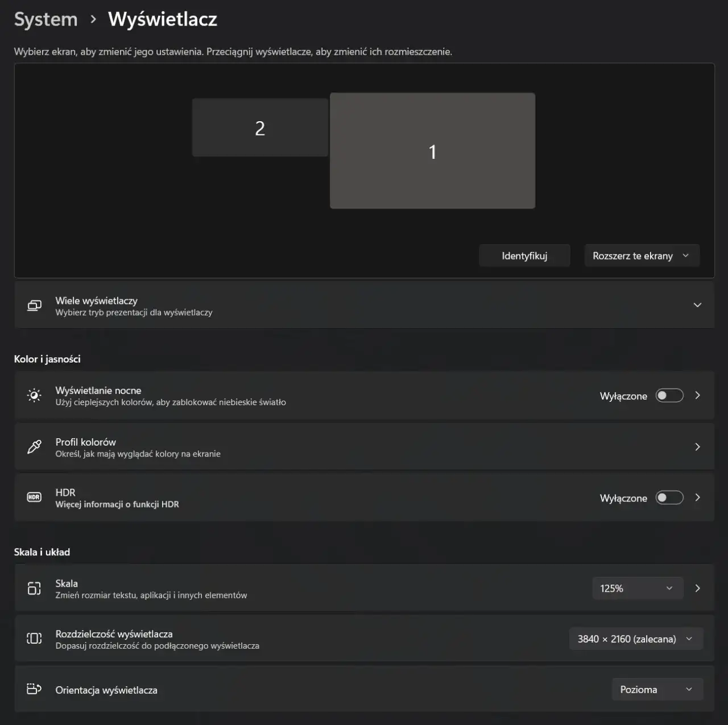This screenshot has width=728, height=725.
Task: Select display 2 in the arrangement diagram
Action: point(259,127)
